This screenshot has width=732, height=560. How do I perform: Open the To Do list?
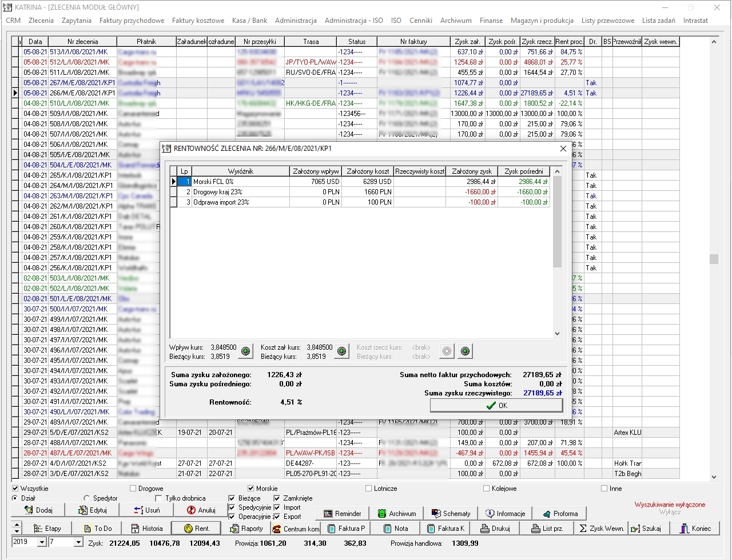pos(98,528)
